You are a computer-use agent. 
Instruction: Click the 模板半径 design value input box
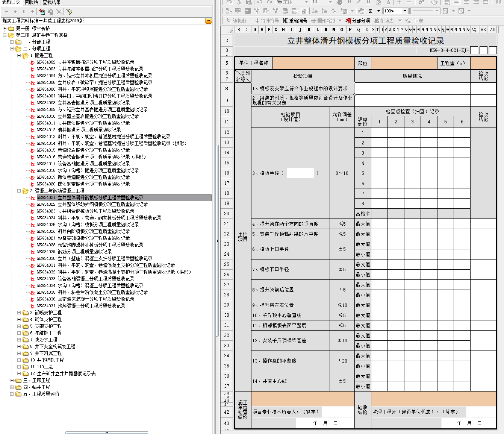[x=300, y=173]
